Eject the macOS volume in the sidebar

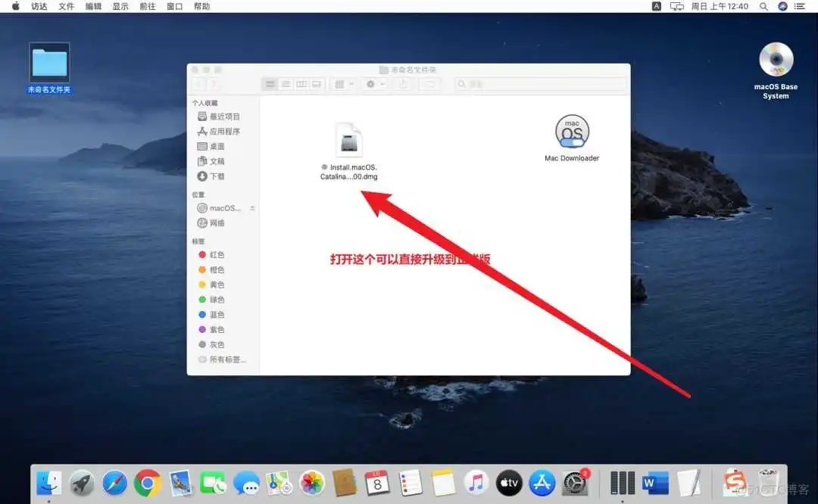pos(251,207)
